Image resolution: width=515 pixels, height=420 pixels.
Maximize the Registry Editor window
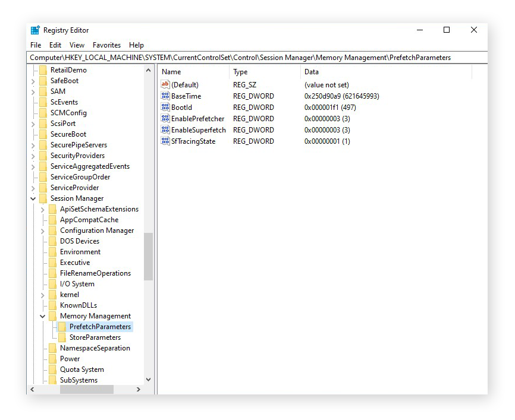447,30
